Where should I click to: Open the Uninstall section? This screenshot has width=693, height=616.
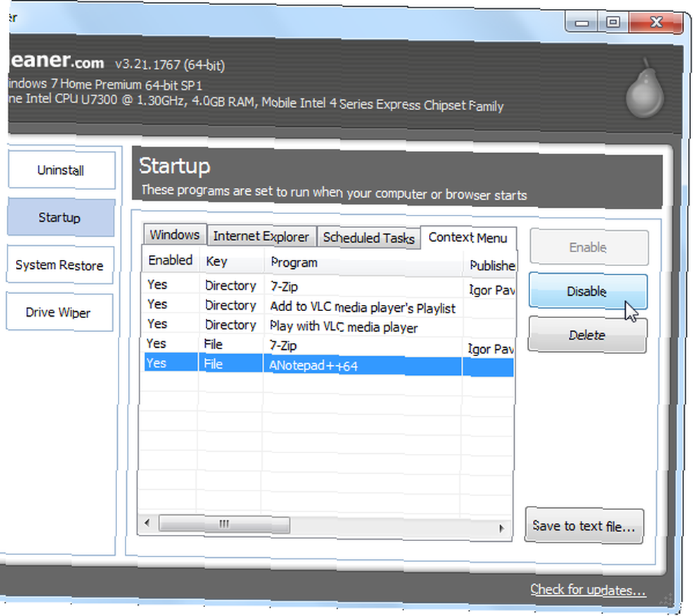click(x=62, y=170)
